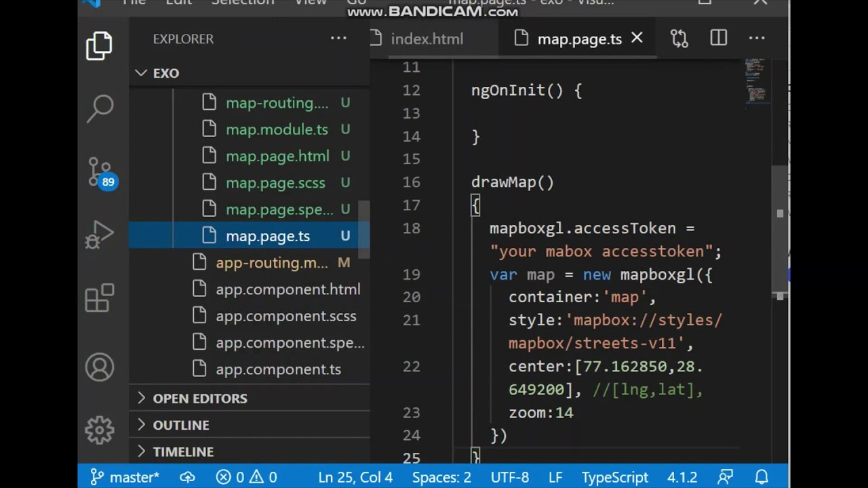Image resolution: width=868 pixels, height=488 pixels.
Task: Click the "your mabox accesstoken" string
Action: [601, 251]
